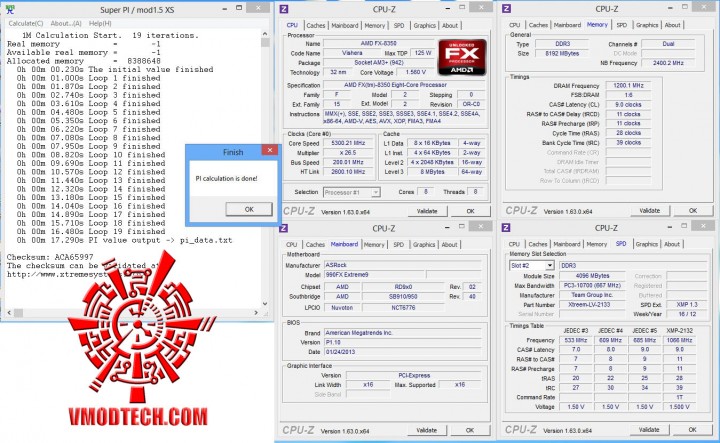Switch to Graphics tab in the CPU window
This screenshot has height=443, width=720.
[424, 26]
